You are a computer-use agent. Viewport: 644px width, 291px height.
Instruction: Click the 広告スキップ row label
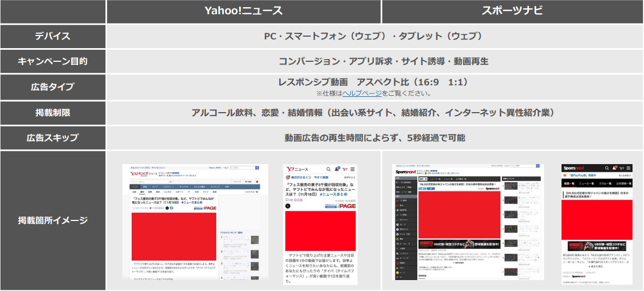(x=52, y=138)
